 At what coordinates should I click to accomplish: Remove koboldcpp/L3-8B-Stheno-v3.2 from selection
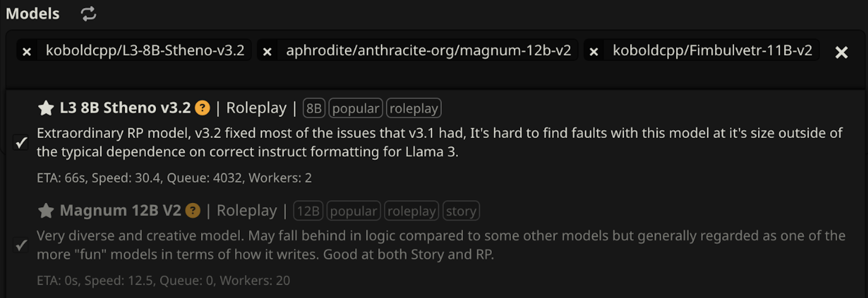tap(27, 52)
